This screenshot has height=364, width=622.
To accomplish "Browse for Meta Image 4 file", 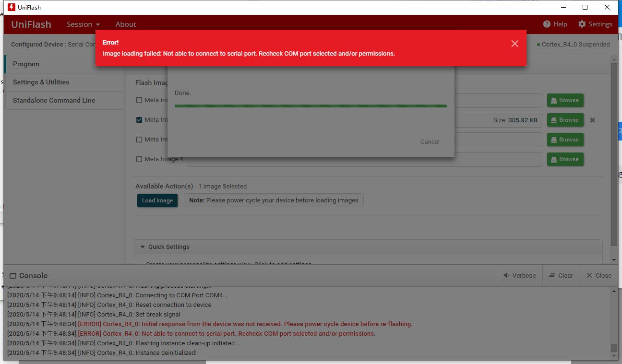I will coord(565,159).
